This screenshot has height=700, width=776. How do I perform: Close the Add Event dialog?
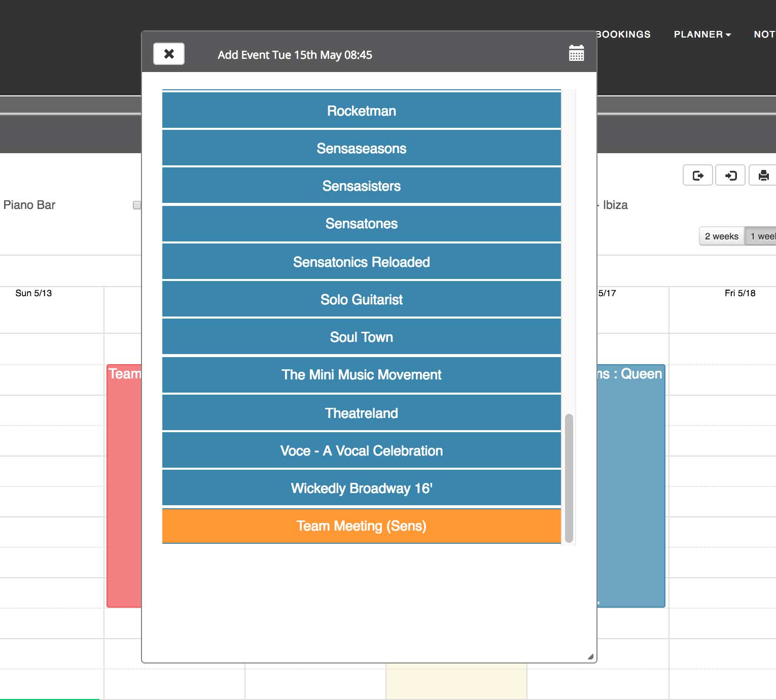(x=169, y=54)
